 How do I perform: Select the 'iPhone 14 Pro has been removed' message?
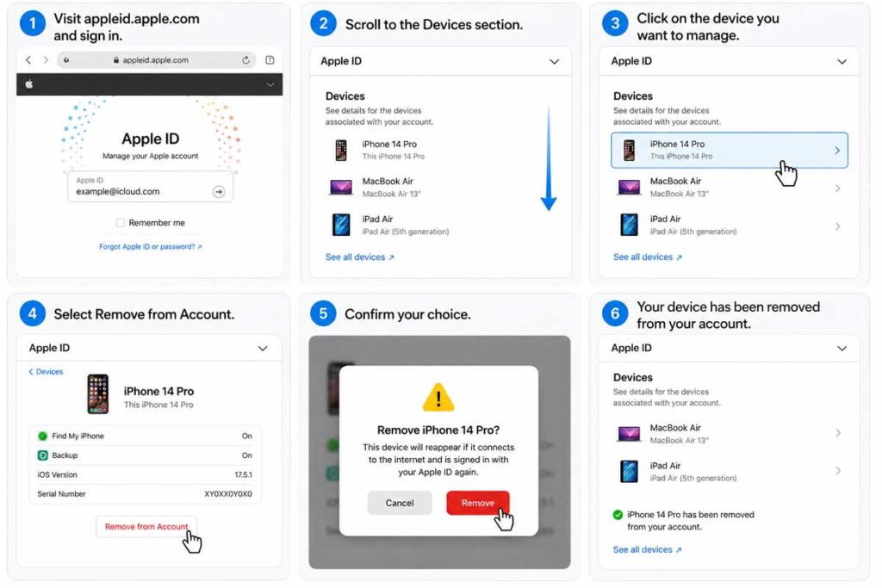click(x=691, y=521)
